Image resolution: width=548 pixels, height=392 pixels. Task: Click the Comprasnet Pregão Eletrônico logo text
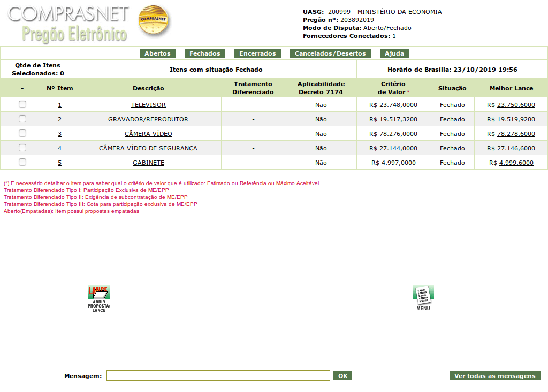point(68,24)
